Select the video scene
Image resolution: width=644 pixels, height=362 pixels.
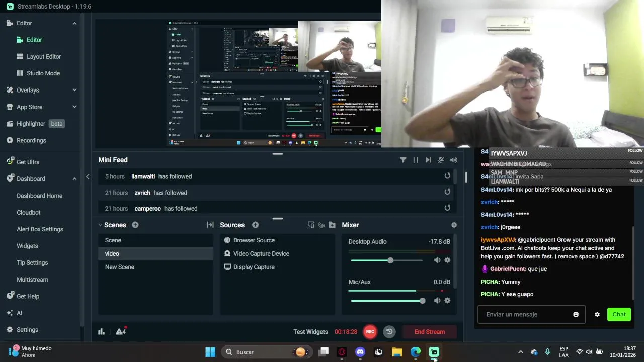pyautogui.click(x=156, y=254)
